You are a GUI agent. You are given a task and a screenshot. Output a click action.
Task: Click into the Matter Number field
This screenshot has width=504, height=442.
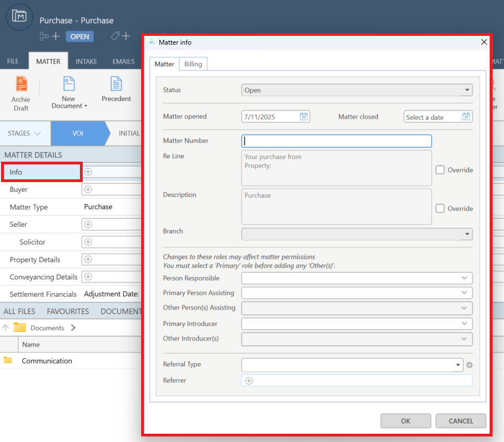[x=336, y=141]
